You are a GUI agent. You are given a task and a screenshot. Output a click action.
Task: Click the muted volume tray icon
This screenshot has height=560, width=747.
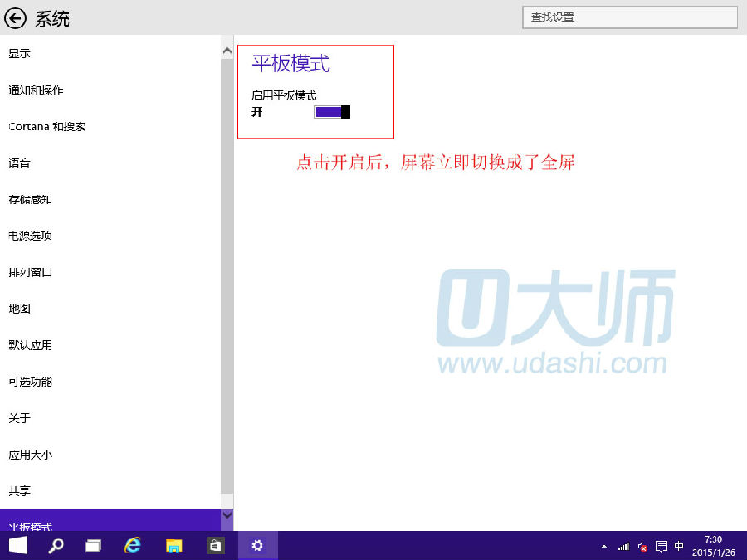pos(642,546)
